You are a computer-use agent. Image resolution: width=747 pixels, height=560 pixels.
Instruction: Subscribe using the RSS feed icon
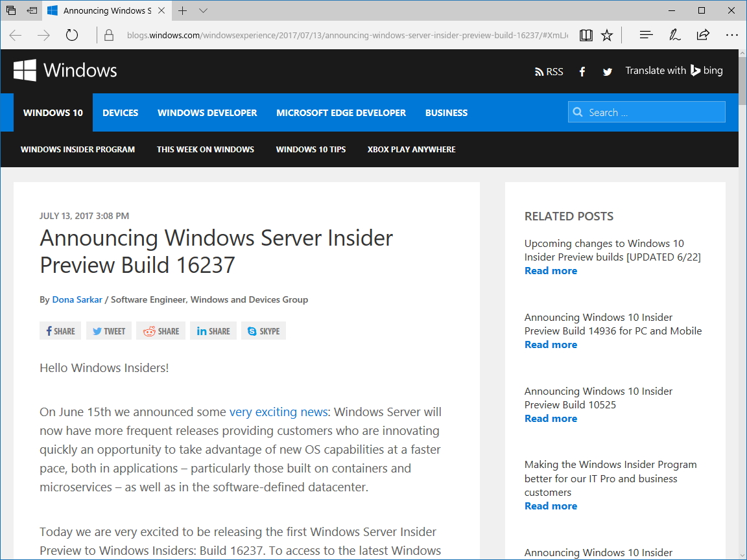[548, 71]
